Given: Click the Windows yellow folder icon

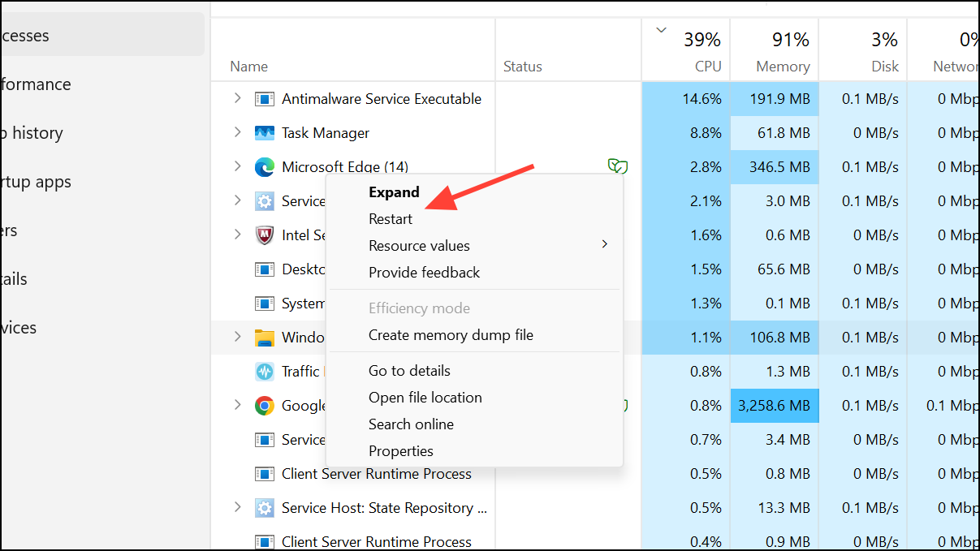Looking at the screenshot, I should [x=264, y=337].
